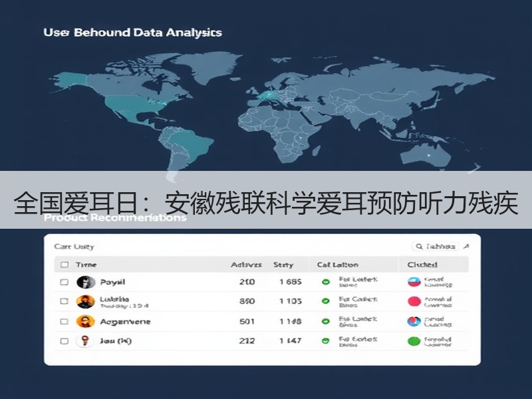Click the green check status in the last row
Viewport: 532px width, 399px height.
click(325, 341)
